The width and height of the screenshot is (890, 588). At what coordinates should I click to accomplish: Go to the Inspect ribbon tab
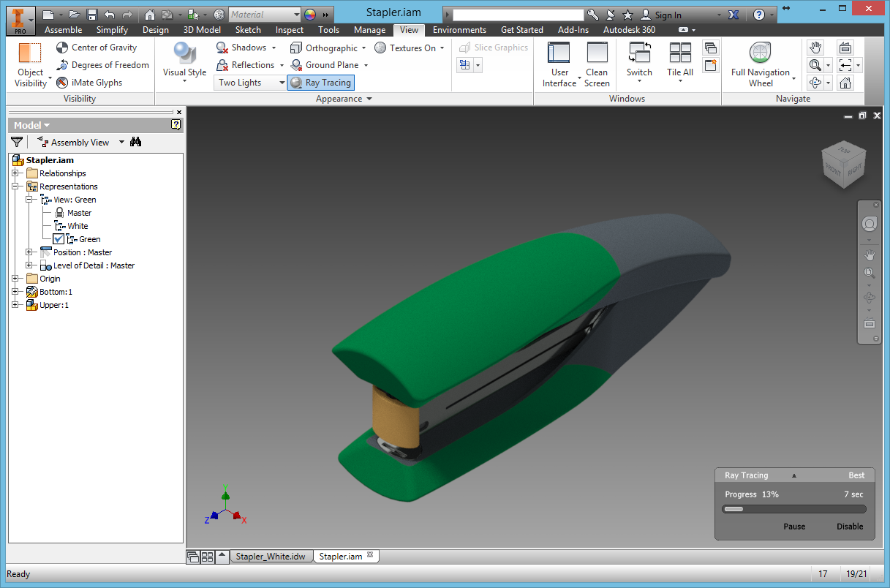tap(290, 30)
